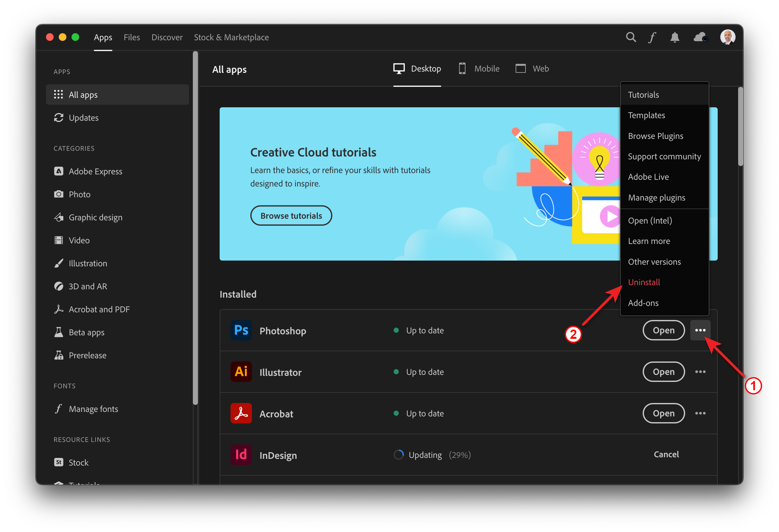
Task: Choose Add-ons menu entry
Action: [x=664, y=303]
